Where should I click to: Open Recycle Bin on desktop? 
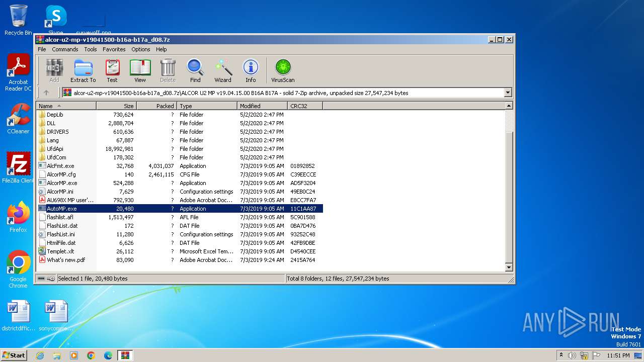click(18, 20)
